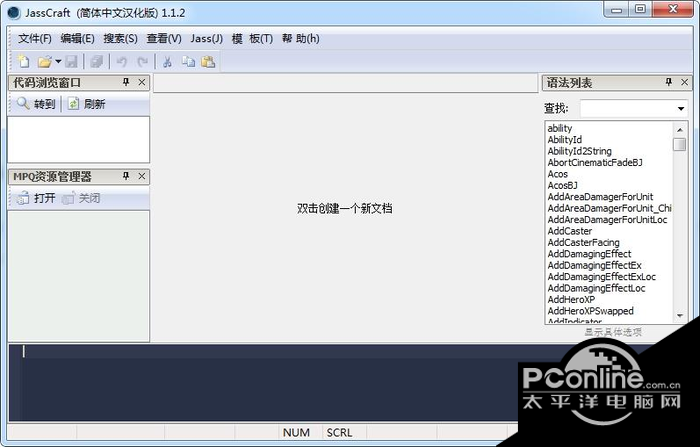The height and width of the screenshot is (447, 700).
Task: Open the 帮助(h) menu
Action: (x=300, y=39)
